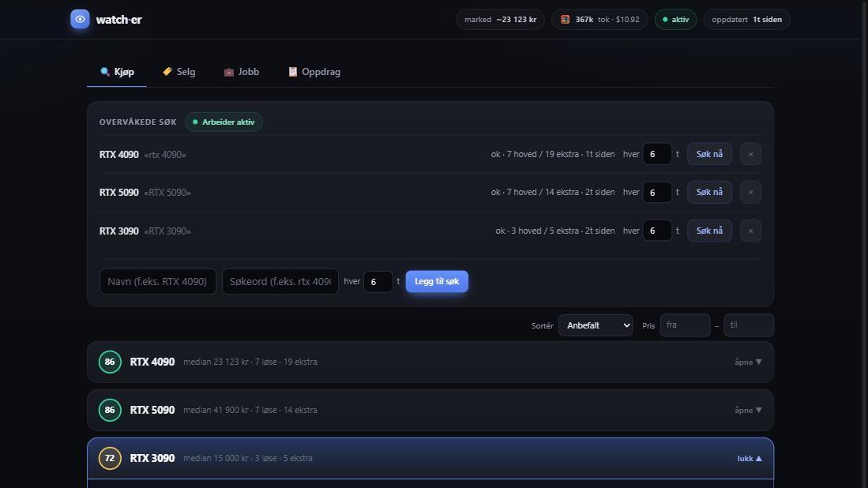Click the score 86 badge for RTX 5090
Viewport: 868px width, 488px height.
[110, 410]
